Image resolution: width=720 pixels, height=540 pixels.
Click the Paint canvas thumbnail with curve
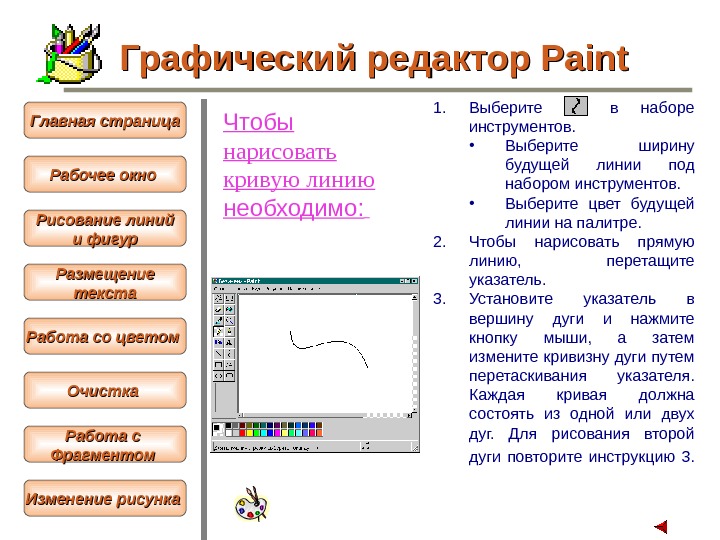325,353
